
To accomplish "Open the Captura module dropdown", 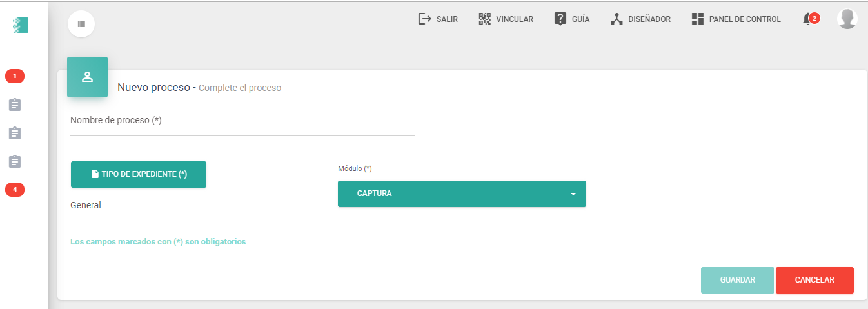I will click(x=462, y=194).
